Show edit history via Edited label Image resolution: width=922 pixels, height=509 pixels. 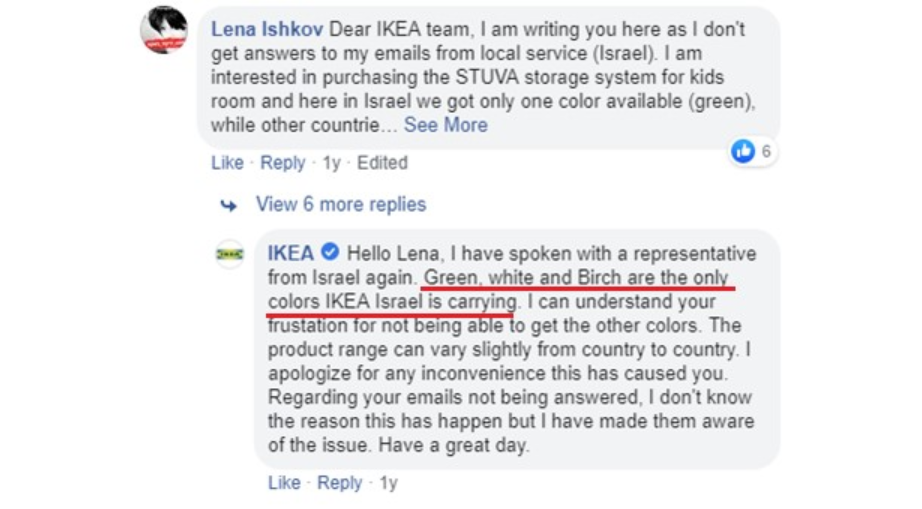click(x=382, y=162)
